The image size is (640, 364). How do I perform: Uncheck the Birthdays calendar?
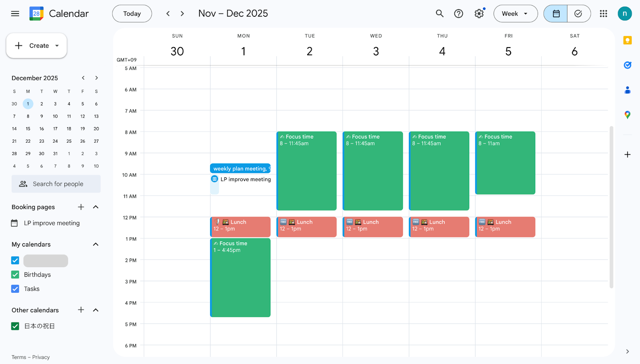pyautogui.click(x=15, y=274)
